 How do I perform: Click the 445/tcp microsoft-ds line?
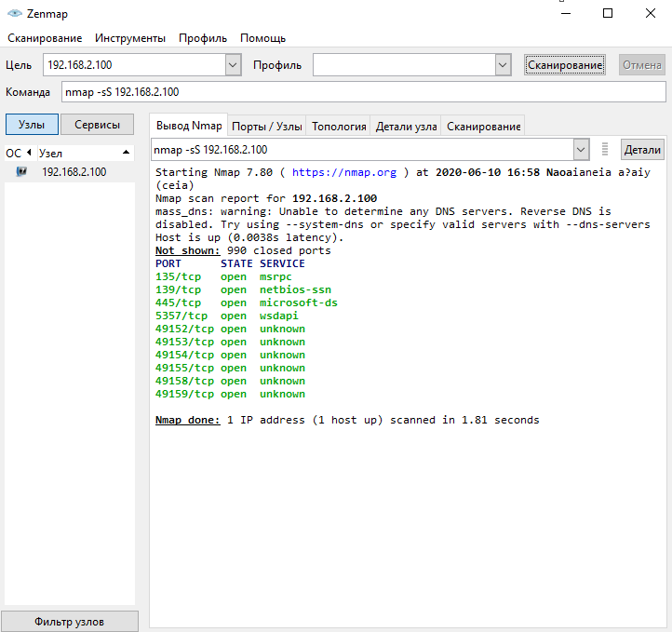[246, 303]
